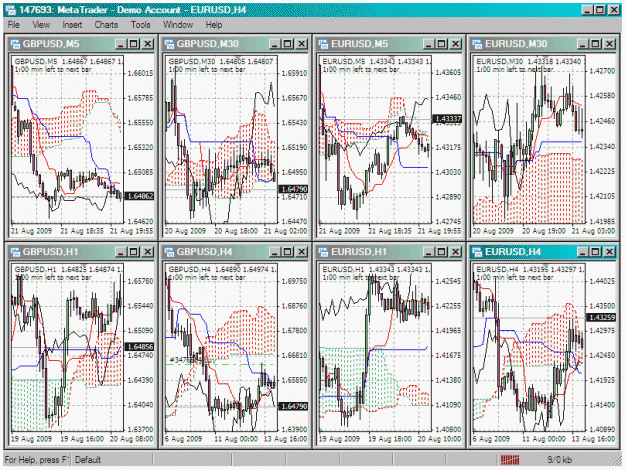Maximize the GBPUSD,M5 chart window
This screenshot has height=470, width=625.
click(x=134, y=44)
